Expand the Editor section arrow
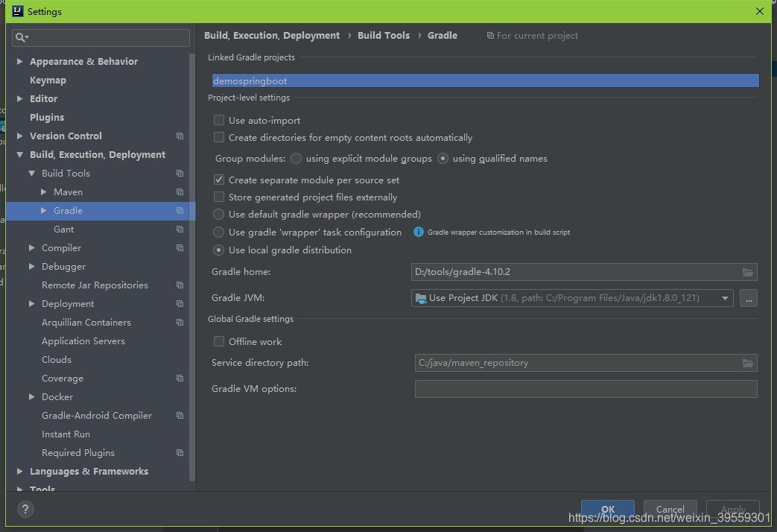This screenshot has width=777, height=532. pos(20,98)
